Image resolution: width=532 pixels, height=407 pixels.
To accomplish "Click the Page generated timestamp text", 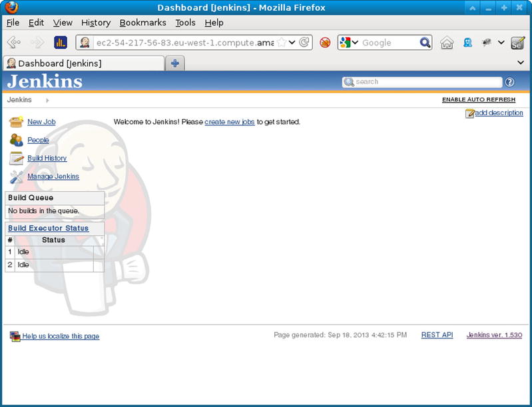I will pyautogui.click(x=340, y=335).
